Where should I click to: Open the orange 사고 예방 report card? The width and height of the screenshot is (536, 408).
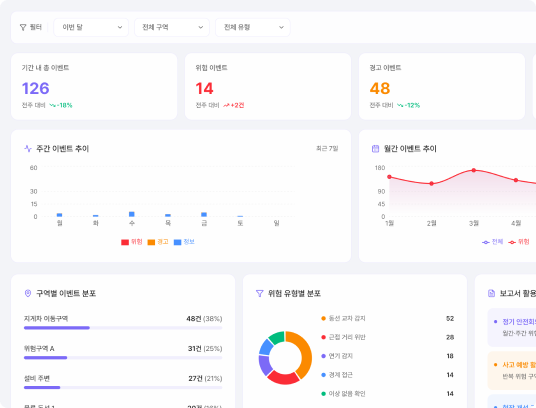[x=512, y=370]
